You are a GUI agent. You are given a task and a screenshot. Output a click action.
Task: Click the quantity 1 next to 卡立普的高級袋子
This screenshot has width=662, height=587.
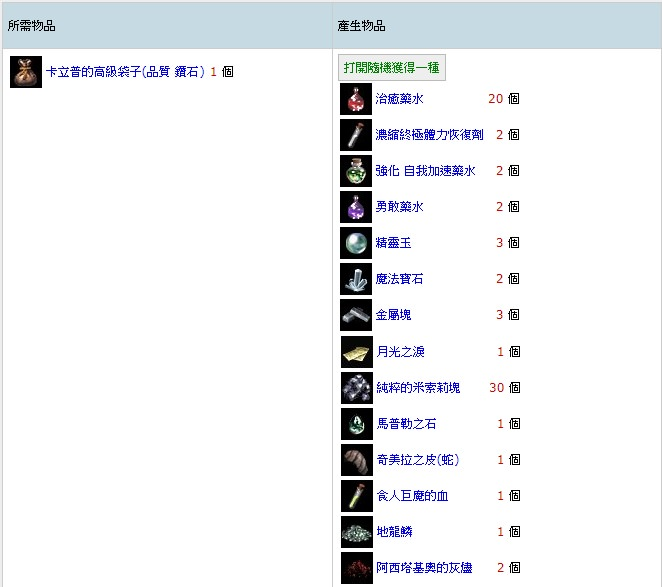pyautogui.click(x=213, y=72)
